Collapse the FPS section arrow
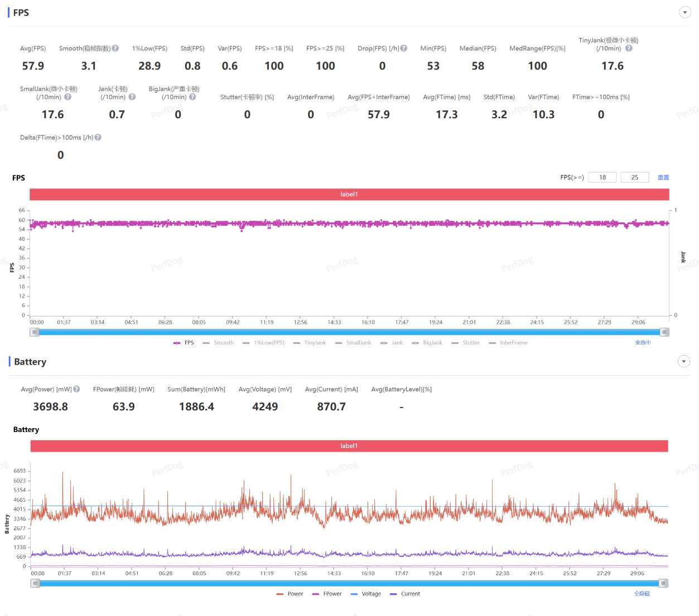Viewport: 699px width, 616px height. point(685,12)
